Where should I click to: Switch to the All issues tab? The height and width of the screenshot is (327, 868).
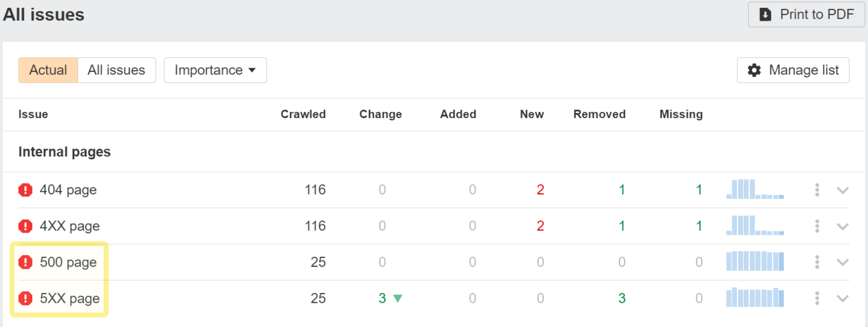pyautogui.click(x=116, y=70)
